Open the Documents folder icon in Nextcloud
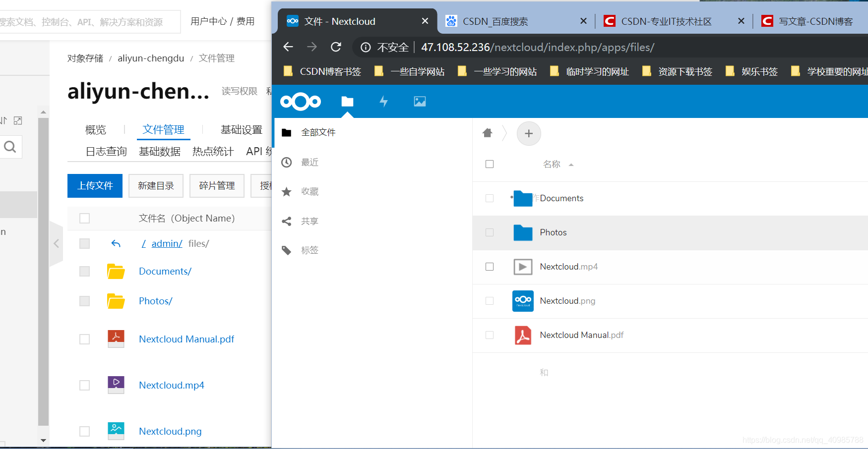This screenshot has height=449, width=868. tap(523, 198)
